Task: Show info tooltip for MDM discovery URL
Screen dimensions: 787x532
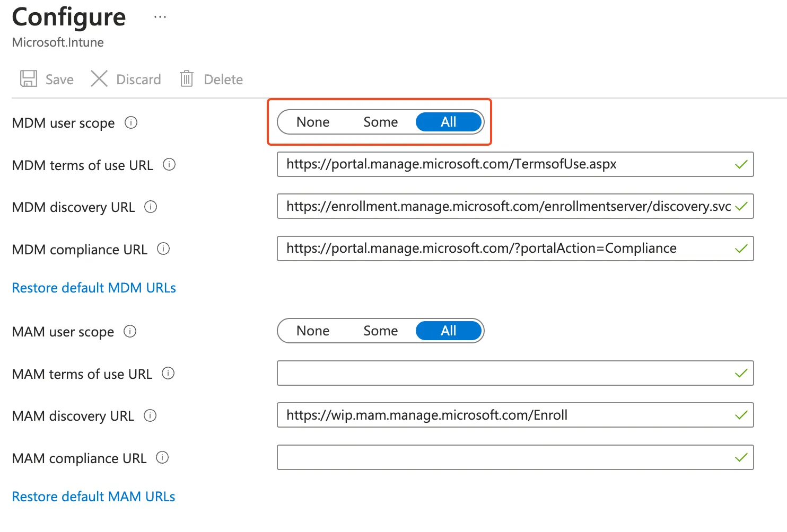Action: [x=151, y=207]
